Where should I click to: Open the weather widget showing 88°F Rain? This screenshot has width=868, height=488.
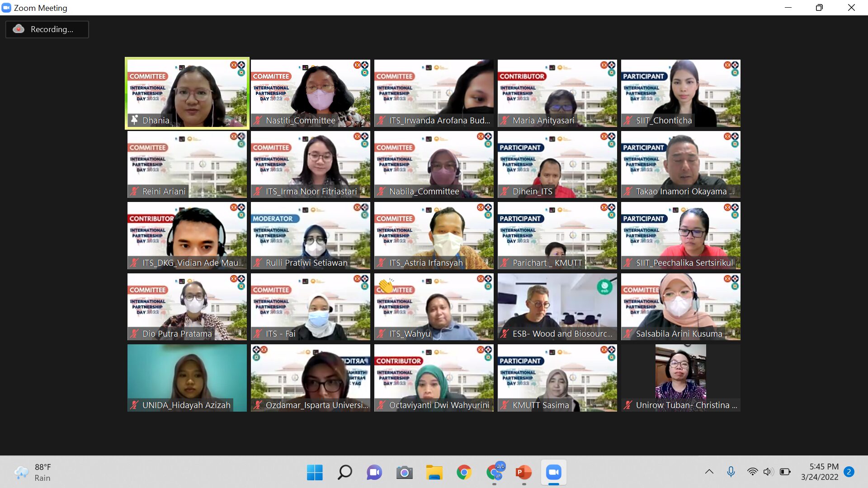tap(33, 472)
